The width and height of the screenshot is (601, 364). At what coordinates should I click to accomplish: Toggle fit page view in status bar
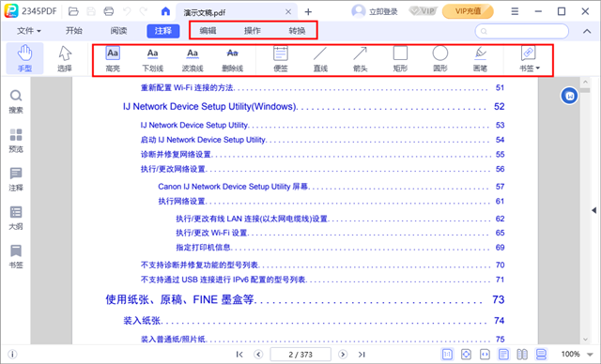(466, 355)
